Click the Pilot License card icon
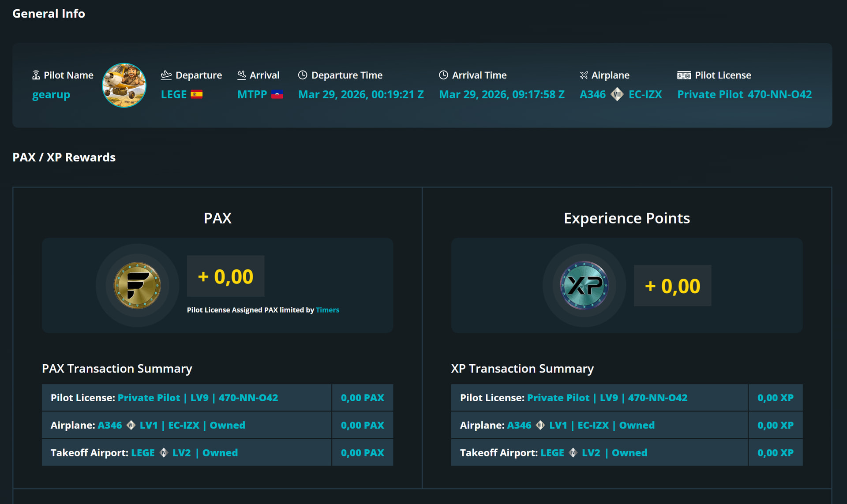 684,75
